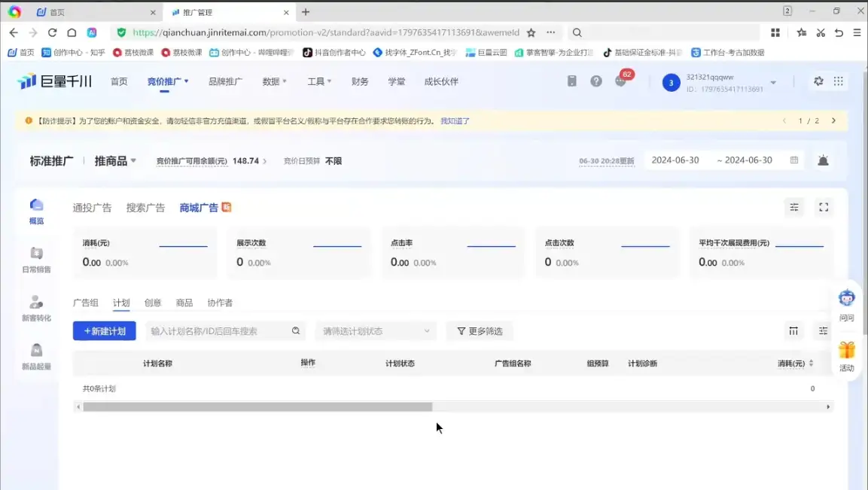
Task: Open the 推商品 dropdown
Action: [x=114, y=160]
